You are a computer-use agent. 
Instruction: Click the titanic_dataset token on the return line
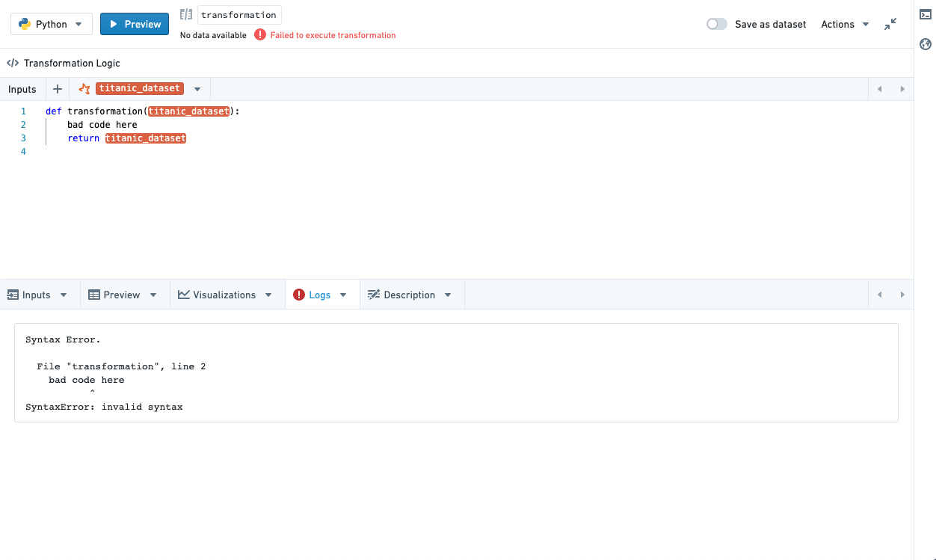(x=146, y=138)
